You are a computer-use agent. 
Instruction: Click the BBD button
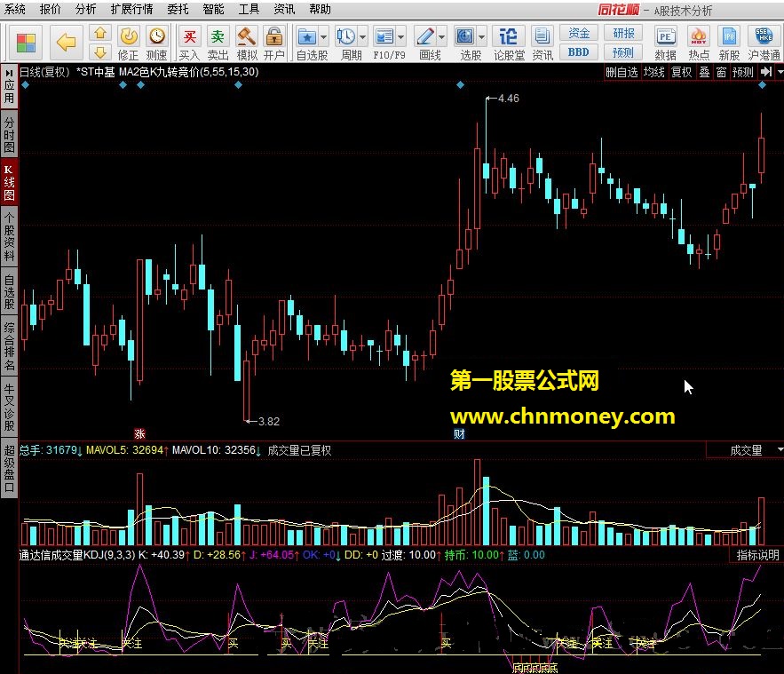(579, 52)
